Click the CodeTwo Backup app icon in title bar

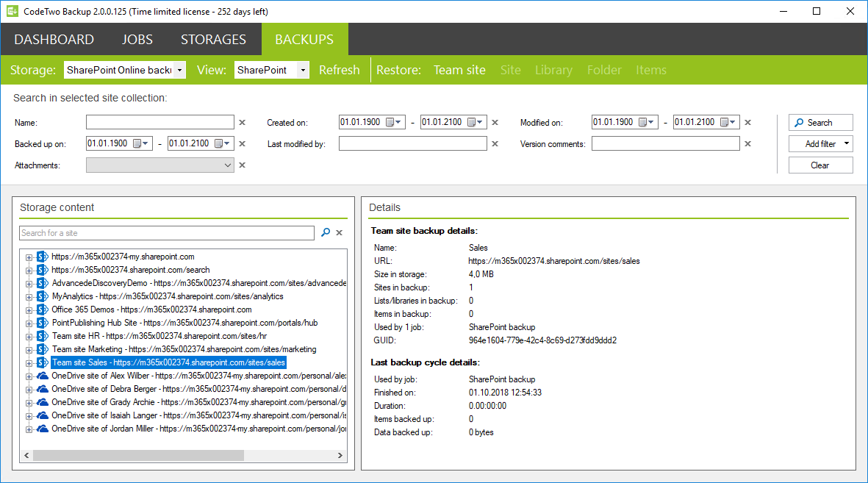click(x=12, y=11)
